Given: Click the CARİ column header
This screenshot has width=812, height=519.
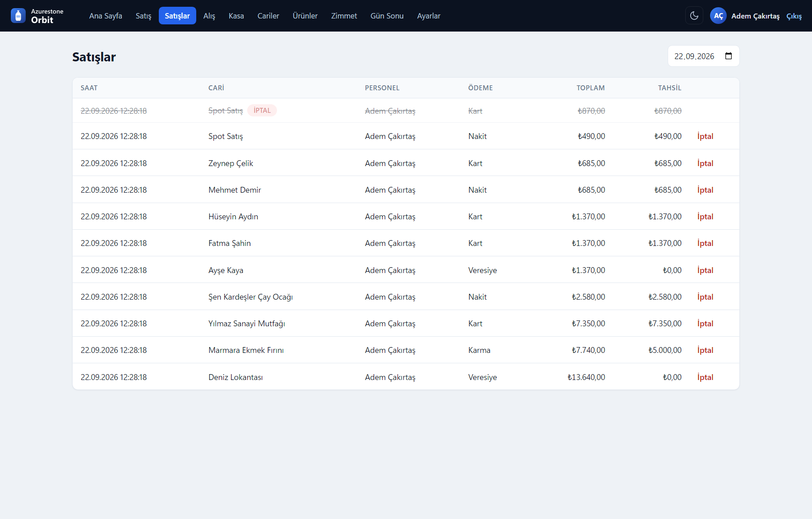Looking at the screenshot, I should coord(216,88).
